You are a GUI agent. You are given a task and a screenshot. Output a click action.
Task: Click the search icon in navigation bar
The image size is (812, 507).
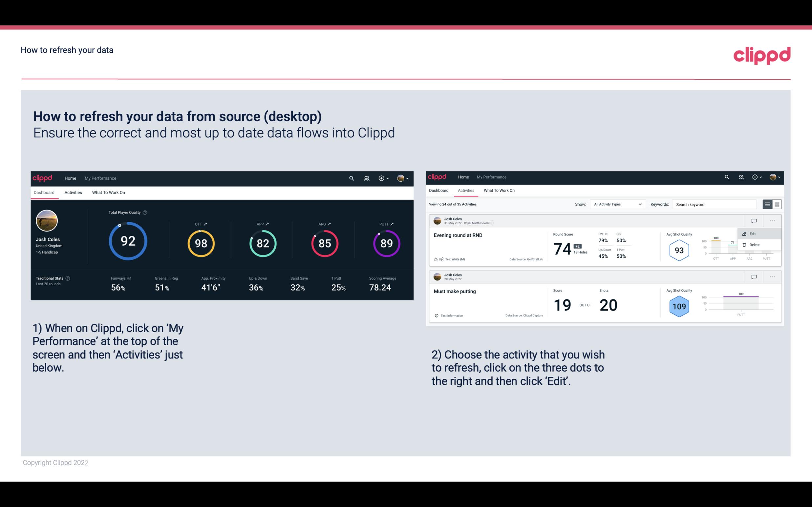pyautogui.click(x=351, y=178)
